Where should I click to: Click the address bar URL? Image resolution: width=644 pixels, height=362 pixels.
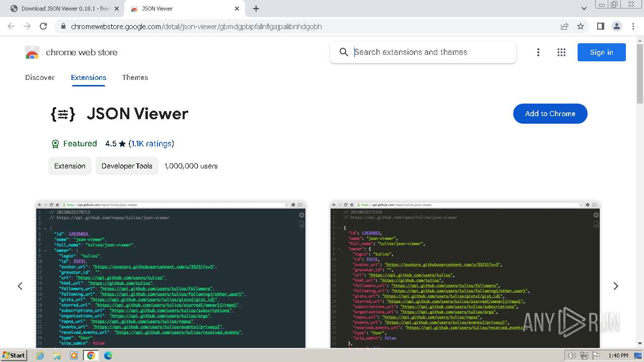pyautogui.click(x=196, y=27)
